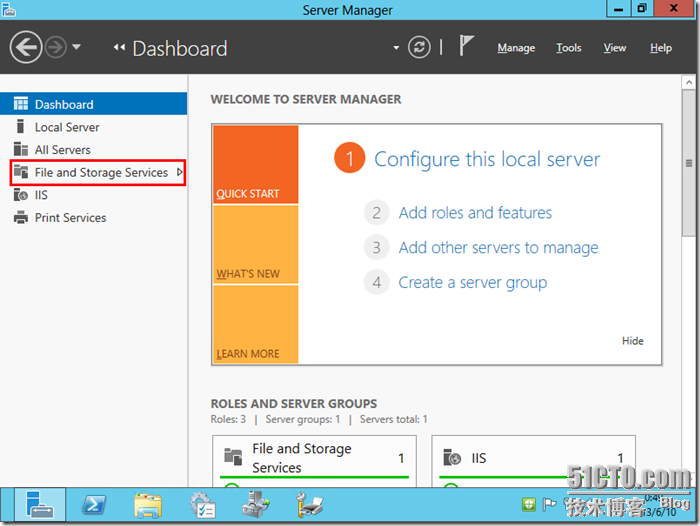Open Server Manager from the taskbar
The width and height of the screenshot is (700, 526).
[x=40, y=505]
